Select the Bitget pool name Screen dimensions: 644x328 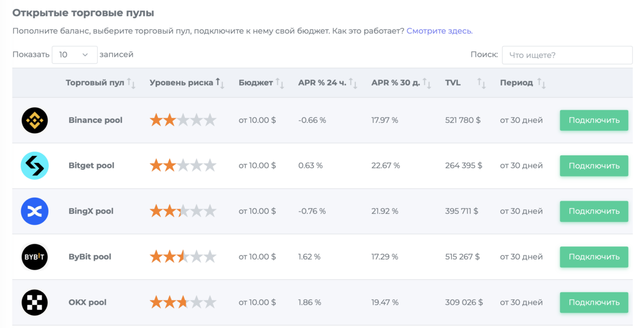tap(92, 166)
